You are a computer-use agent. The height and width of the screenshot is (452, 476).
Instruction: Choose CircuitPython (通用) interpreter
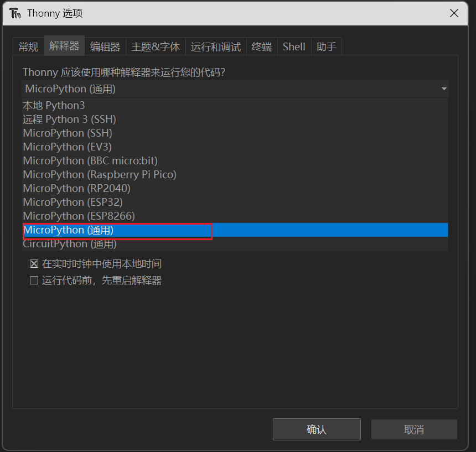(235, 244)
